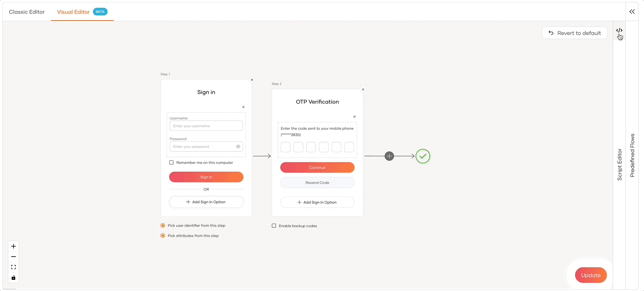The image size is (644, 291).
Task: Collapse the side panel with double chevron
Action: coord(632,12)
